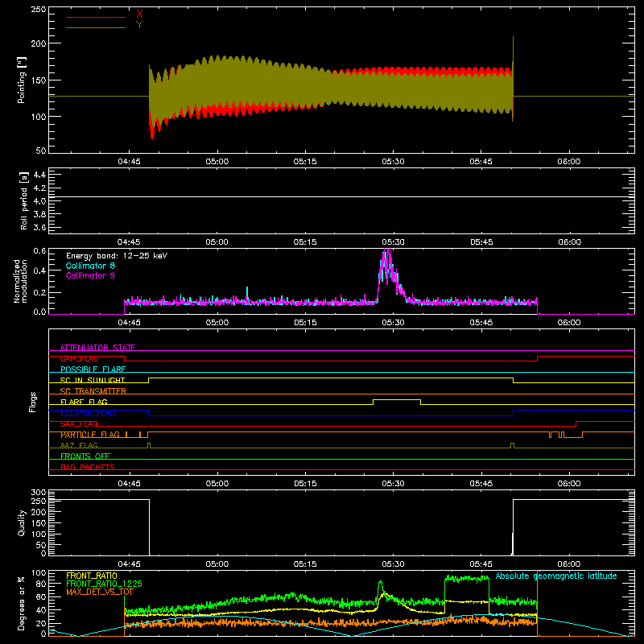Click the GAP_FLAG label

[79, 358]
